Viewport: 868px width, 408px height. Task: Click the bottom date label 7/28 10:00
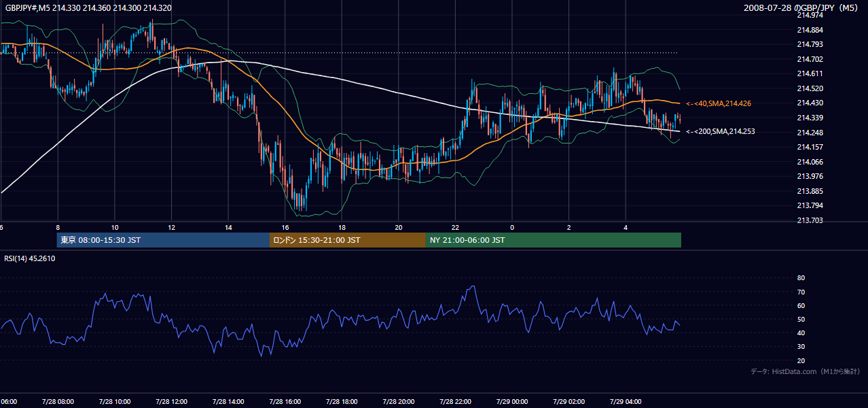(x=115, y=402)
